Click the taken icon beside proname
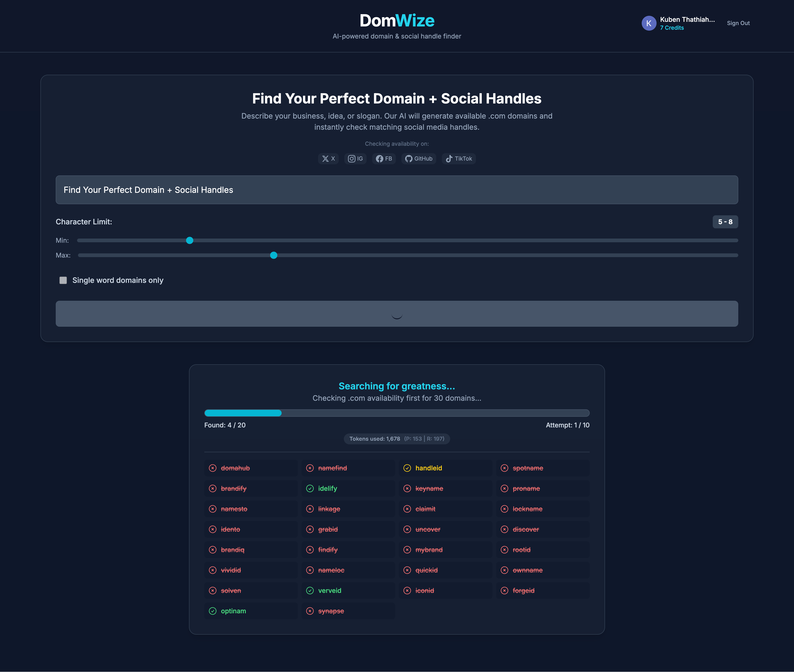 pyautogui.click(x=504, y=488)
